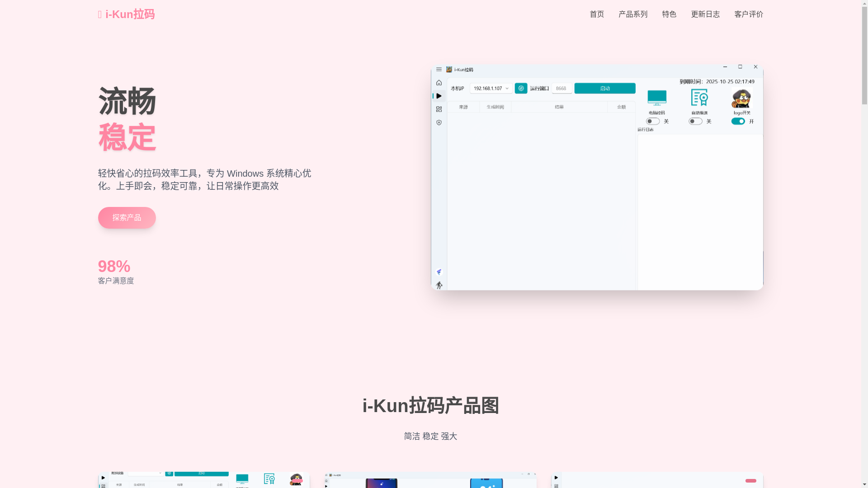Open the 产品系列 navigation item
Image resolution: width=868 pixels, height=488 pixels.
633,14
